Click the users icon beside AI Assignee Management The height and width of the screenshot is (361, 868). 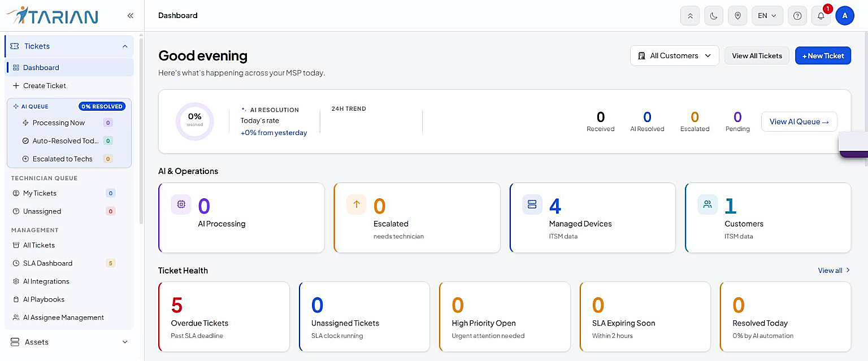click(16, 317)
